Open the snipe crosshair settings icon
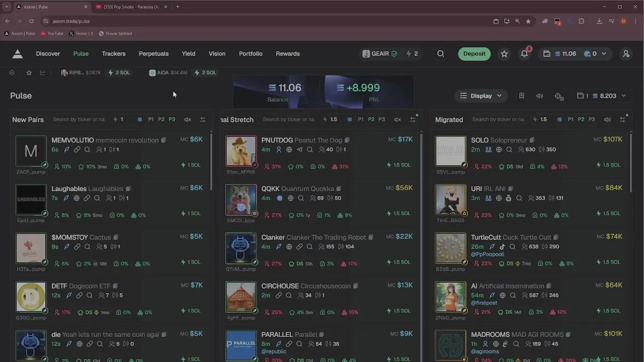 pyautogui.click(x=559, y=96)
